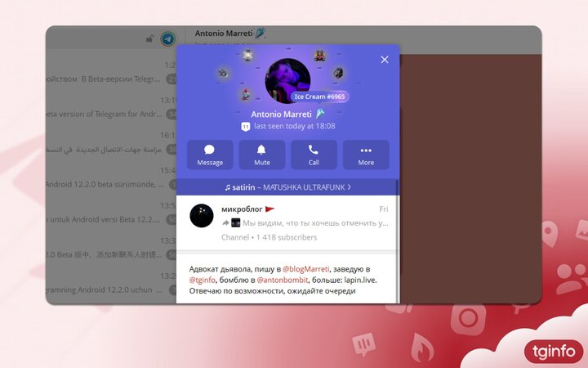Click the level 11 badge near last seen
The image size is (588, 368).
point(245,127)
